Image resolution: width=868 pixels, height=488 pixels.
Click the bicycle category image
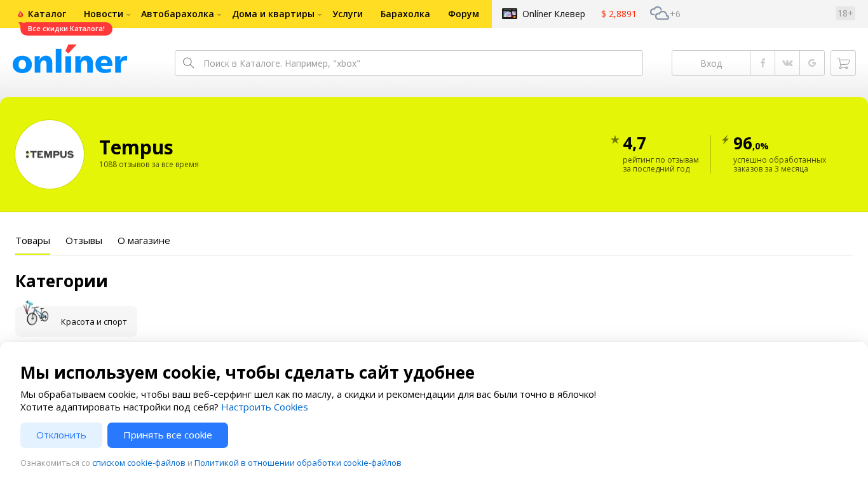(x=36, y=313)
